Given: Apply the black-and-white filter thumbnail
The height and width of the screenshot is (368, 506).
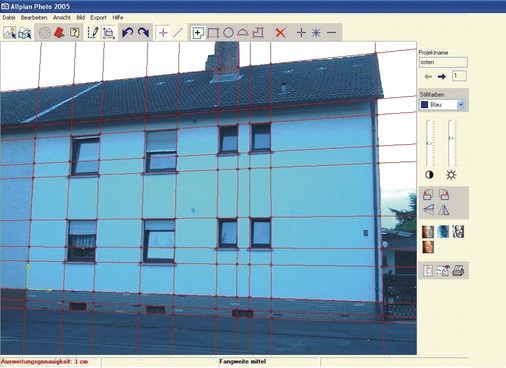Looking at the screenshot, I should click(x=458, y=231).
